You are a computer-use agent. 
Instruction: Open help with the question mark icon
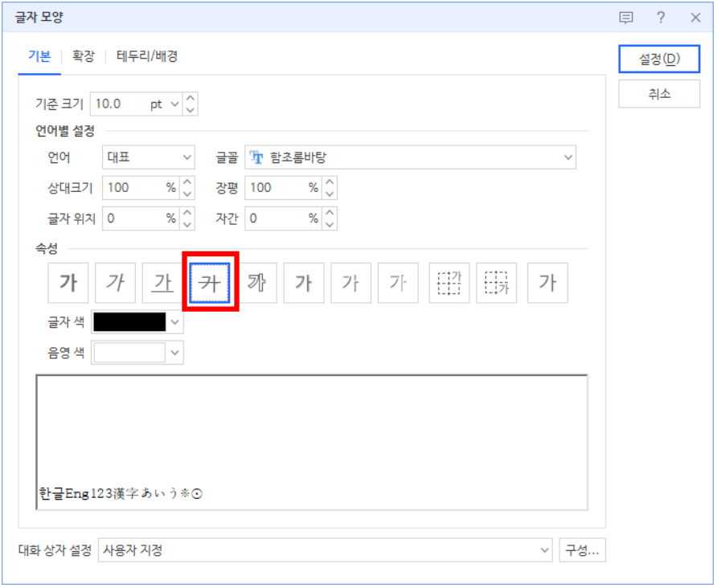(x=660, y=18)
